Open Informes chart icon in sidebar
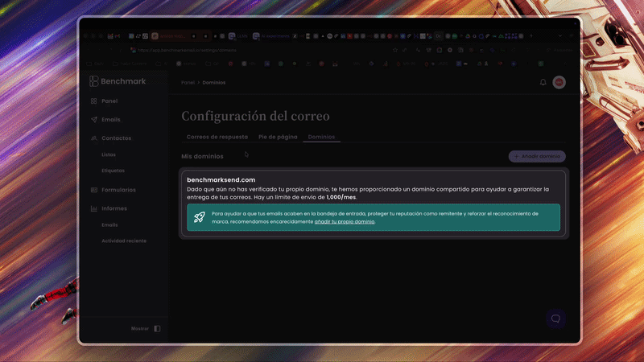This screenshot has height=362, width=644. click(x=93, y=208)
